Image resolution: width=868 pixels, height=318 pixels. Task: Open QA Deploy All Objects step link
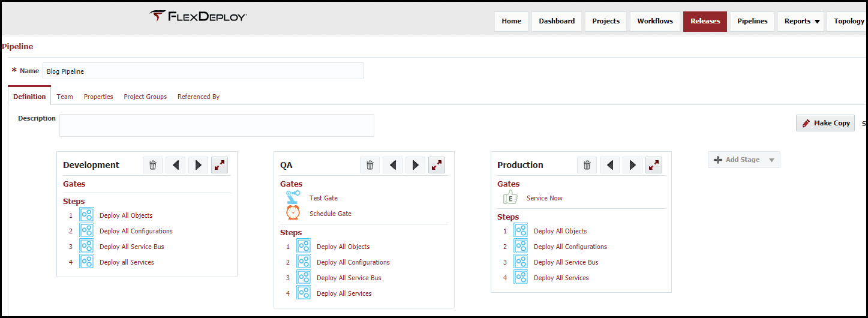point(343,247)
